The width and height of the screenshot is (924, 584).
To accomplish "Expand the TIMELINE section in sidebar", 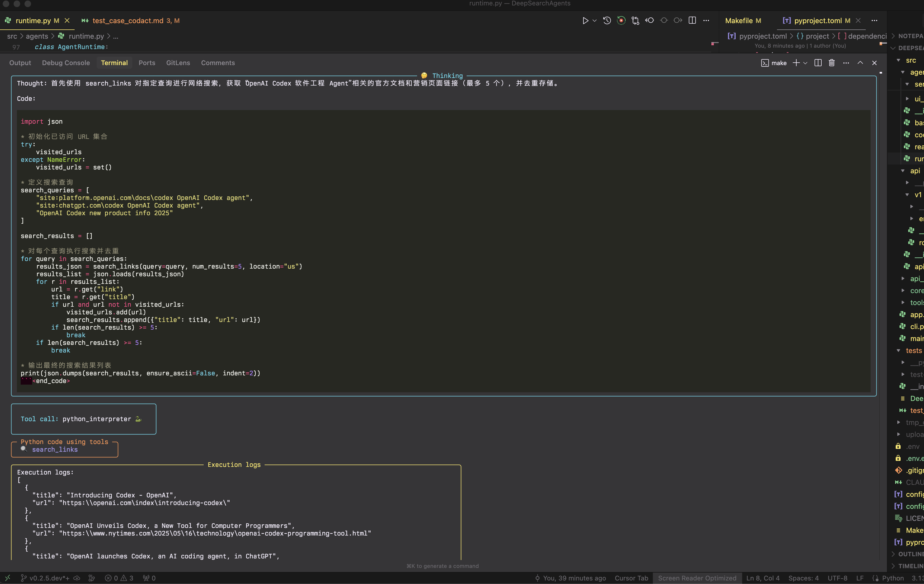I will click(x=906, y=566).
